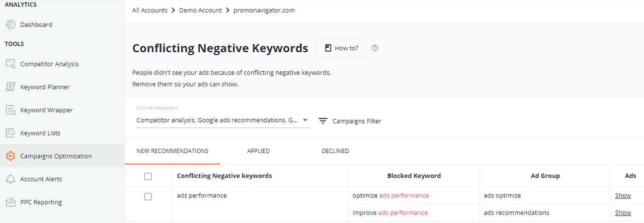Click the 'ads optimize' ad group cell

click(502, 195)
